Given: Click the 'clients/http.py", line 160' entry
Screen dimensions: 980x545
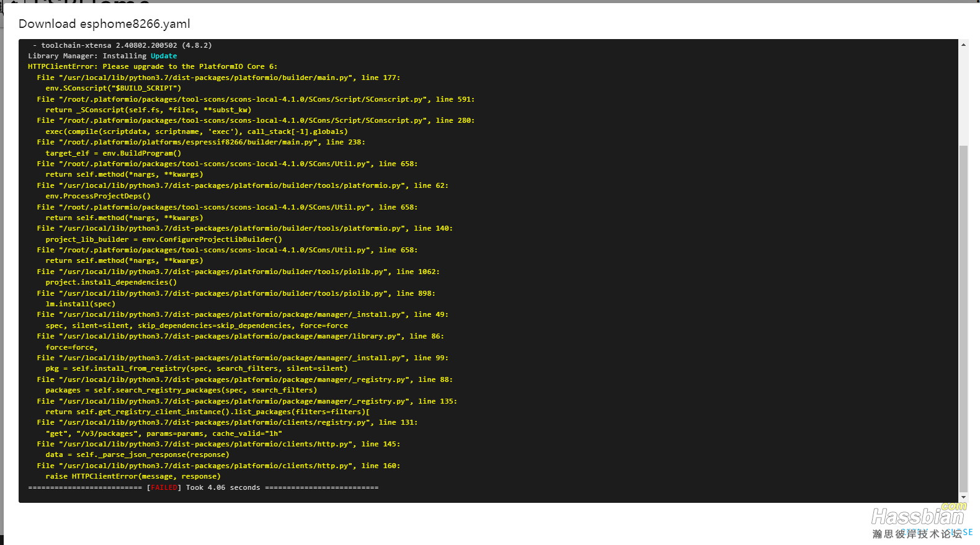Looking at the screenshot, I should pos(218,466).
